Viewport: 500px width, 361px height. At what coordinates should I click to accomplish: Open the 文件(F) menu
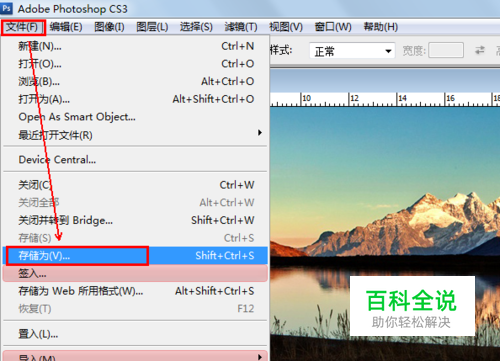(22, 27)
